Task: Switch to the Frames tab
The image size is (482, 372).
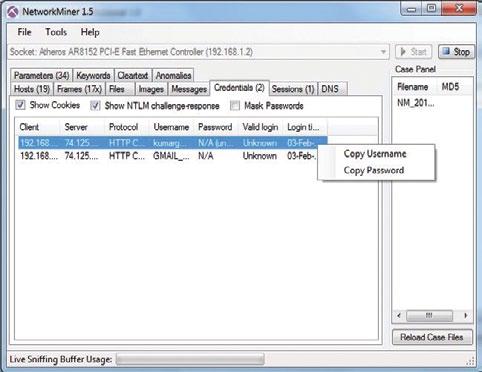Action: [x=79, y=89]
